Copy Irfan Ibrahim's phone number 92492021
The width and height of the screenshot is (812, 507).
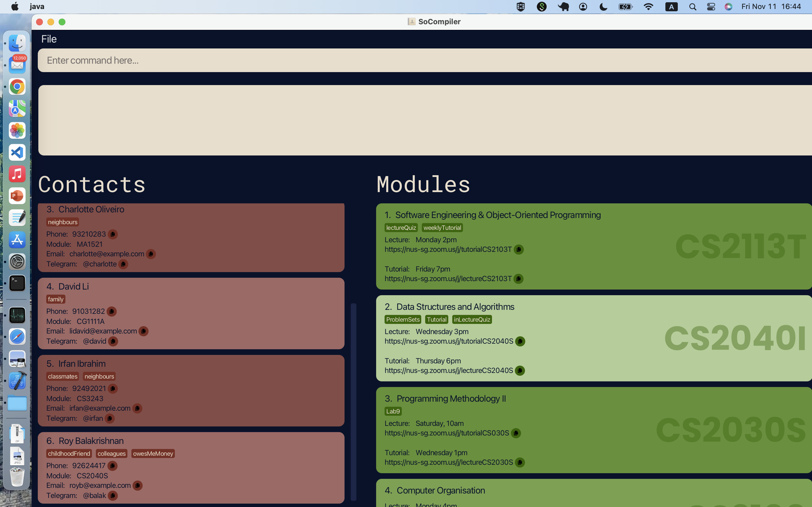point(113,388)
